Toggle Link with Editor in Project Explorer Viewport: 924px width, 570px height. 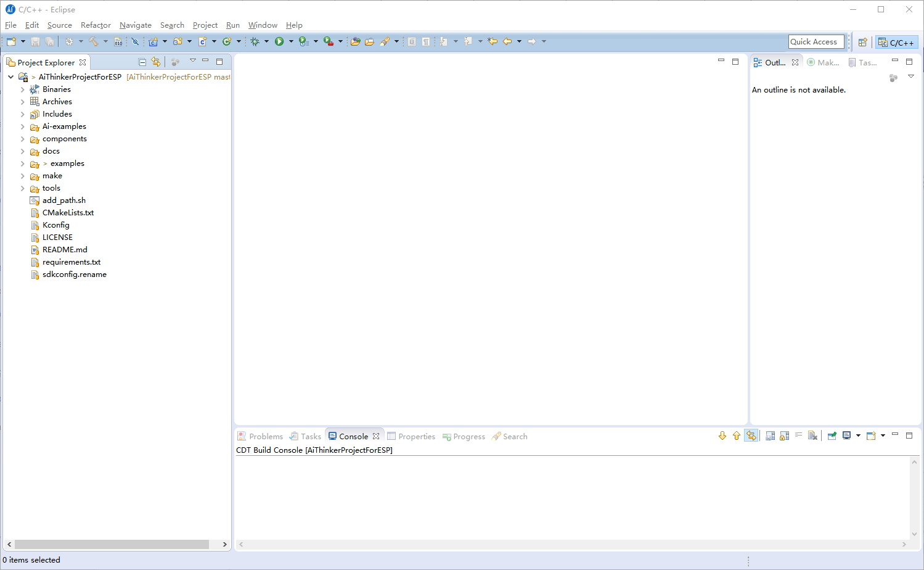(x=156, y=62)
